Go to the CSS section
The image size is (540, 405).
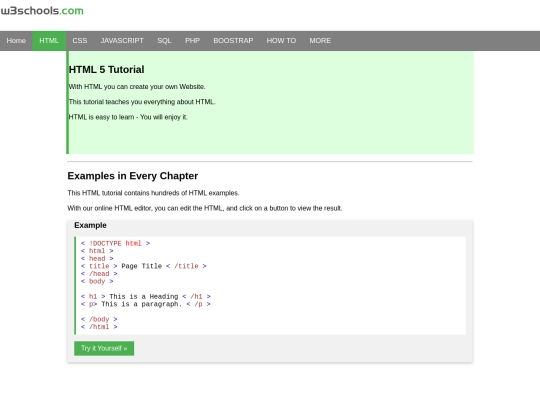pos(80,41)
